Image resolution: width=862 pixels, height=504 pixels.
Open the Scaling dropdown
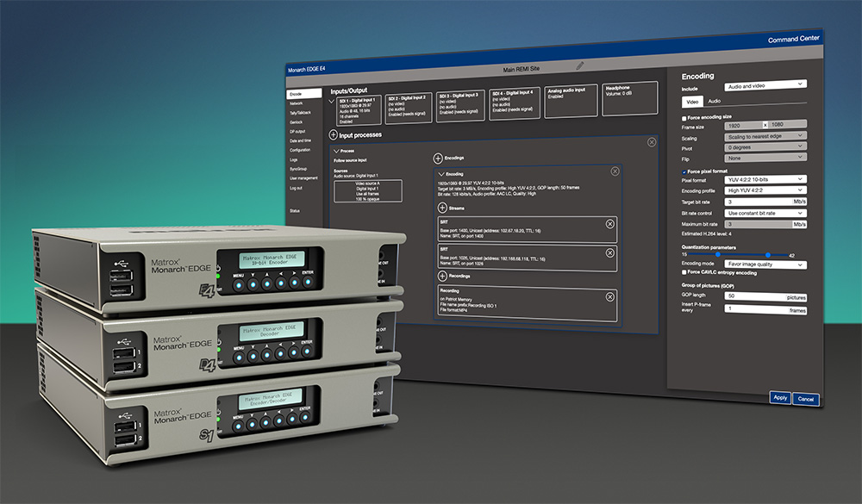765,136
